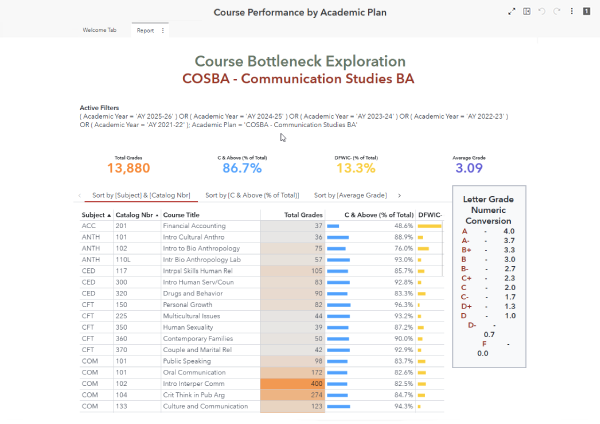Click the blue C & Above bar for ANTH 101
Screen dimensions: 600x424
click(338, 238)
